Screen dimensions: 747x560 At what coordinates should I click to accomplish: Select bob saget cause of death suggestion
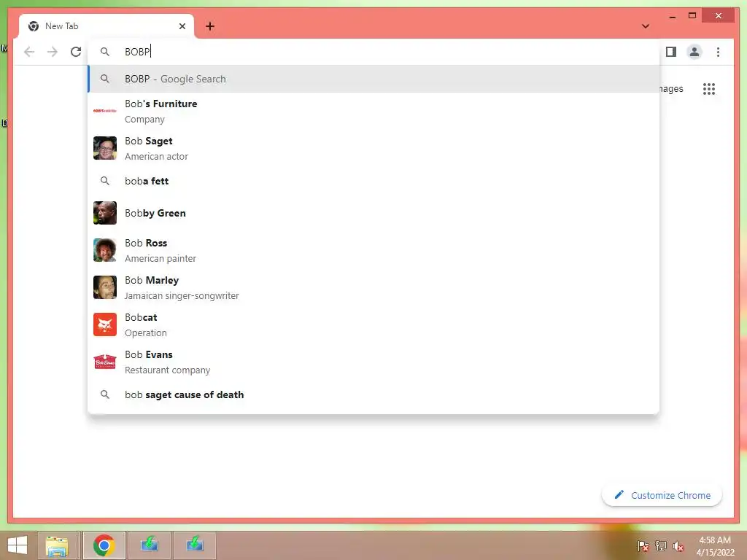click(x=373, y=394)
